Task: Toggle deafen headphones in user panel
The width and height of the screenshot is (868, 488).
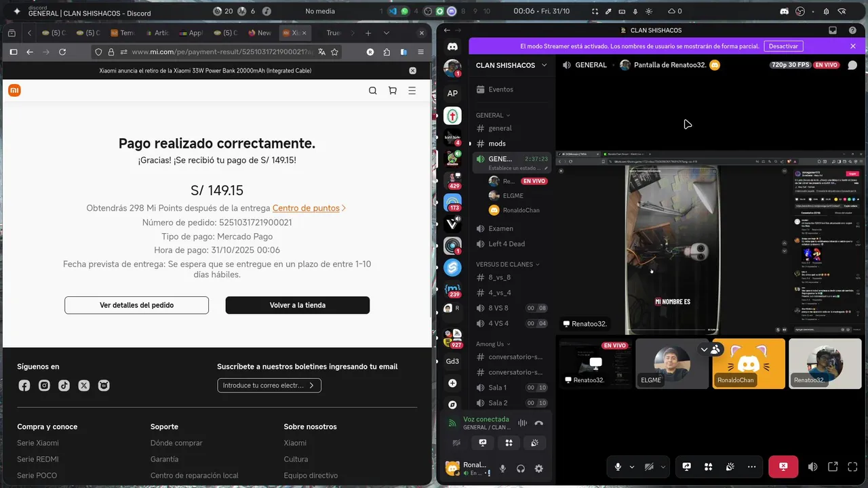Action: coord(521,468)
